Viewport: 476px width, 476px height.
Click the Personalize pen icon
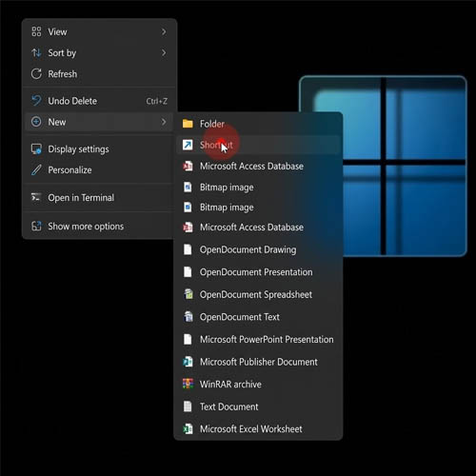[36, 170]
